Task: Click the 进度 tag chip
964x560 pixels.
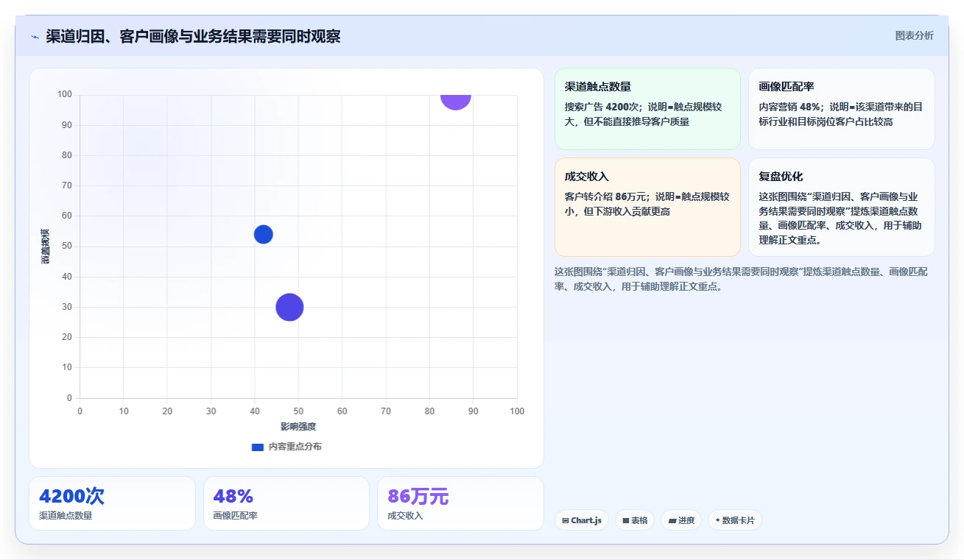Action: [x=681, y=520]
